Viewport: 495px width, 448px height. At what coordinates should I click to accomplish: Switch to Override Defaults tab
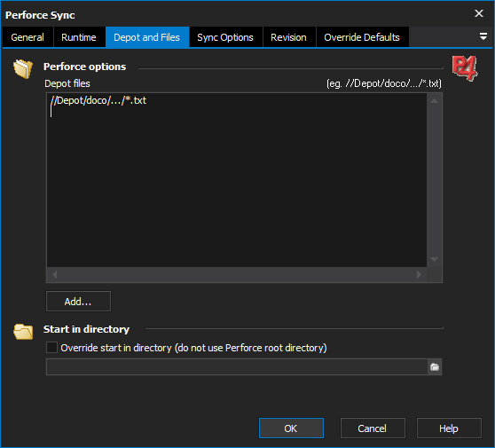tap(362, 37)
